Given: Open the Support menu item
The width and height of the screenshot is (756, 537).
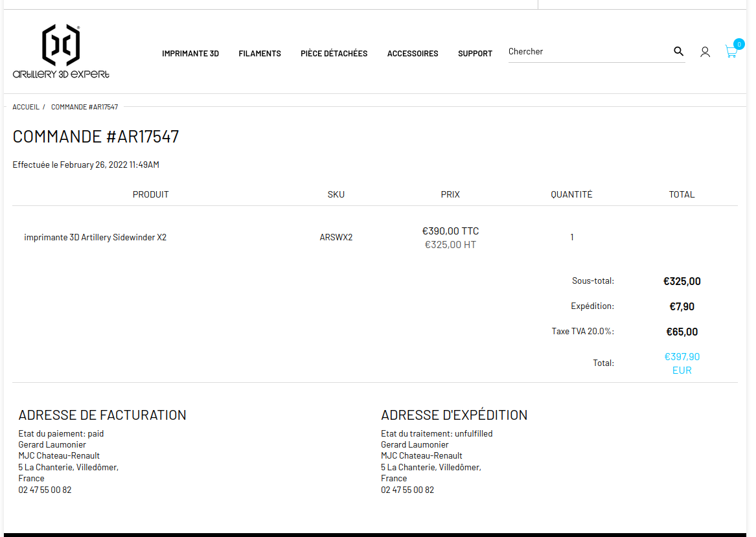Looking at the screenshot, I should [x=475, y=54].
